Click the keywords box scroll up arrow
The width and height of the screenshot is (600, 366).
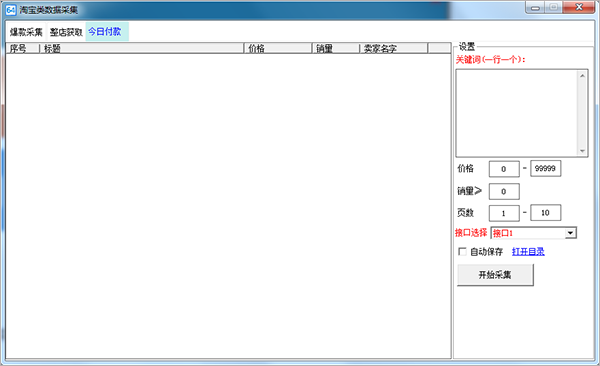point(582,76)
